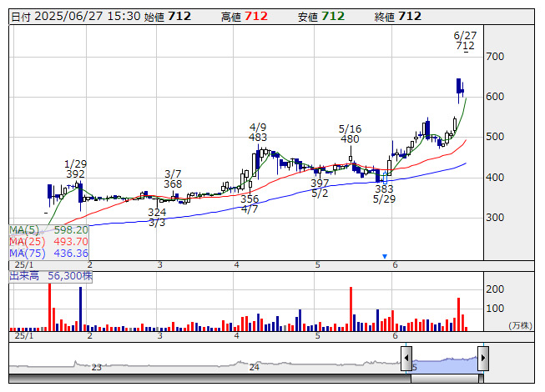Click the MA(5) 598.20 legend entry
The image size is (545, 392).
tap(48, 230)
